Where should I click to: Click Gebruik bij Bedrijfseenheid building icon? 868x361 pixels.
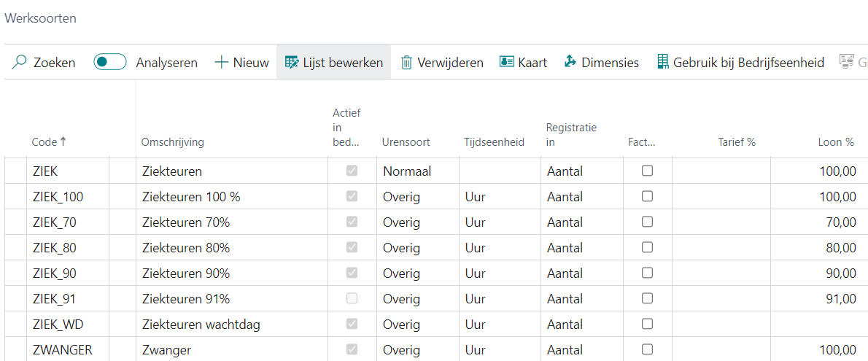click(x=663, y=63)
